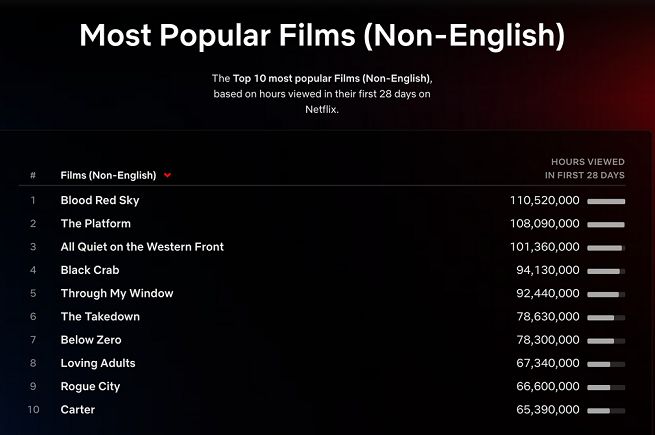Click Blood Red Sky hours progress bar
This screenshot has height=435, width=655.
tap(606, 201)
